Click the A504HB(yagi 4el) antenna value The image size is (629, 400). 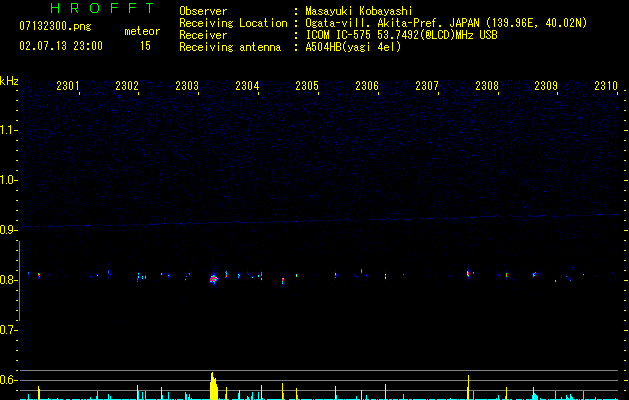coord(353,47)
